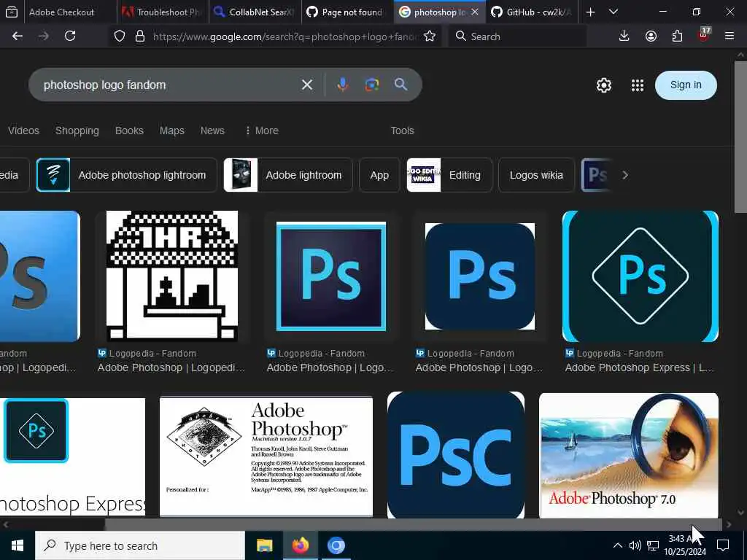The width and height of the screenshot is (747, 560).
Task: Open the Windows notification center
Action: coord(723,545)
